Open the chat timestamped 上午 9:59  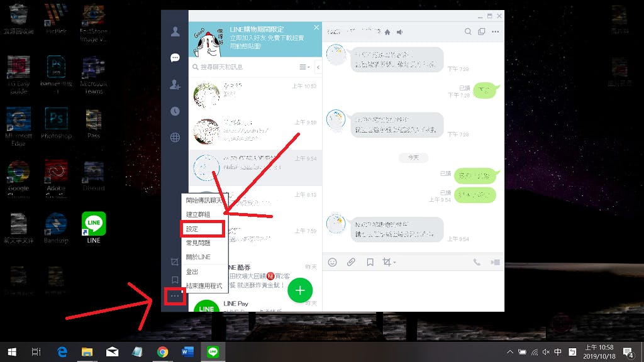[255, 131]
